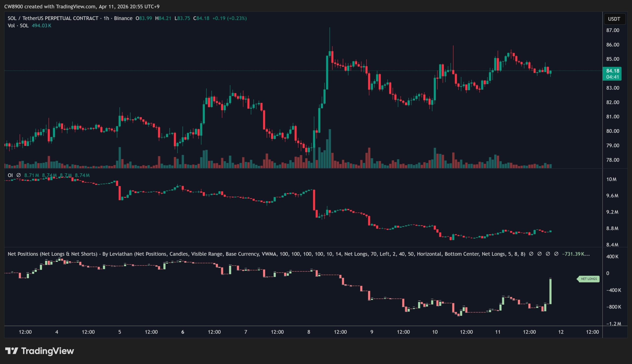Click date 8 on the time axis

click(x=309, y=332)
